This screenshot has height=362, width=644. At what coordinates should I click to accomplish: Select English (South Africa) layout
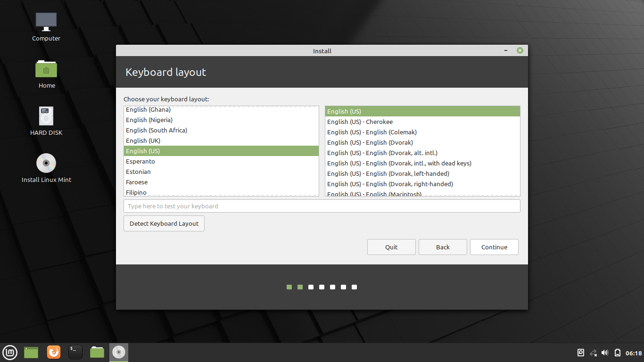tap(221, 130)
